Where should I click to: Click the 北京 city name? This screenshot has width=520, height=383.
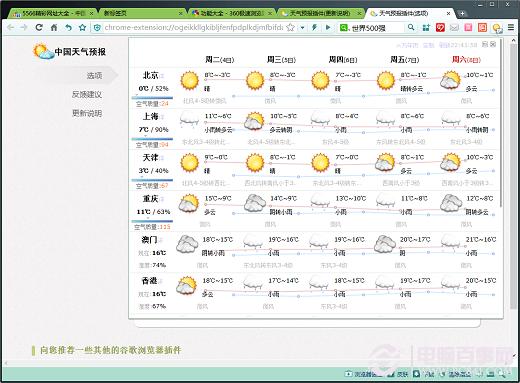[150, 75]
